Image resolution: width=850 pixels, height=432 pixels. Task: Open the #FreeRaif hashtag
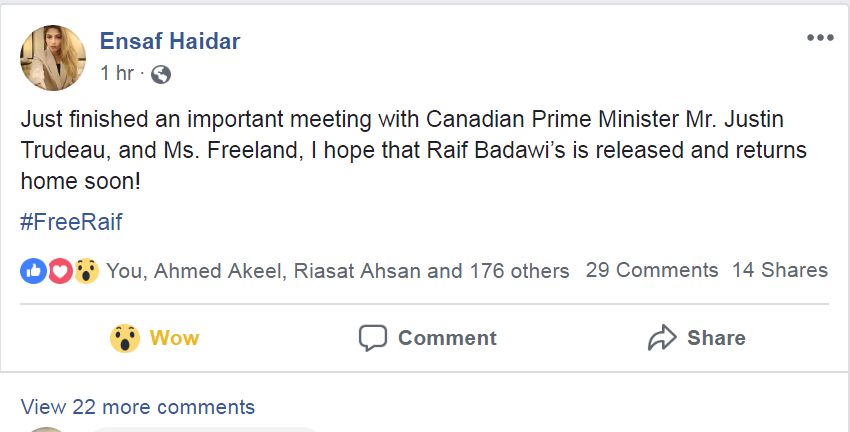pos(71,222)
